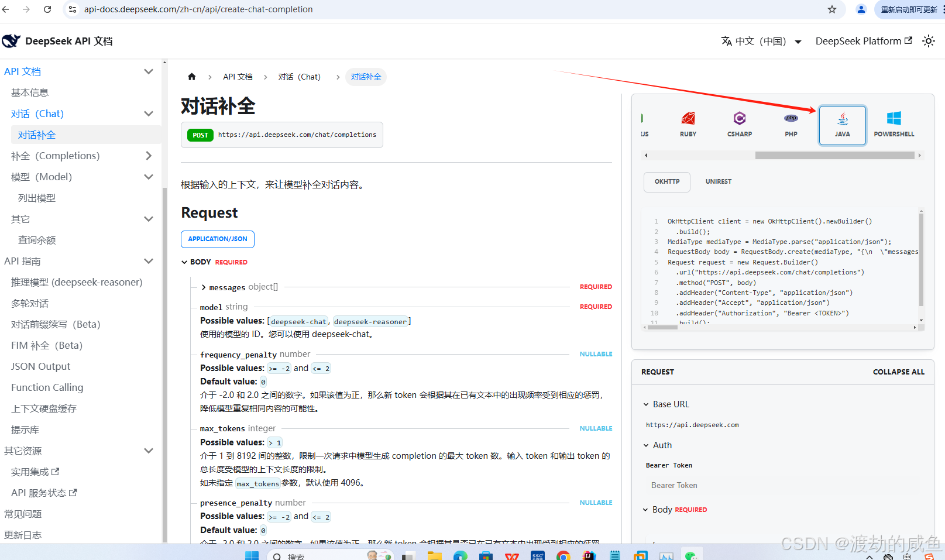Collapse the API 文档 sidebar section
Screen dimensions: 945x560
(x=149, y=71)
